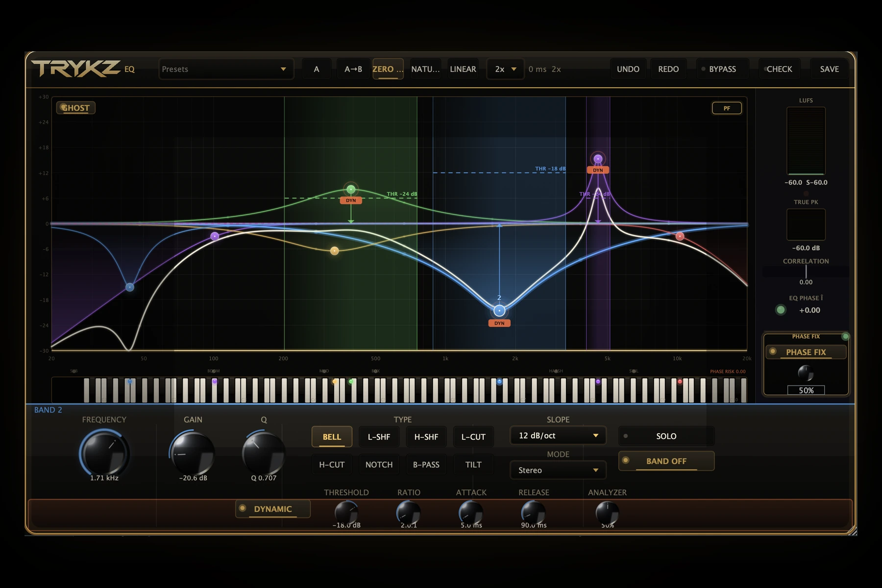The image size is (882, 588).
Task: Click the resize handle at bottom-right corner
Action: [x=853, y=531]
